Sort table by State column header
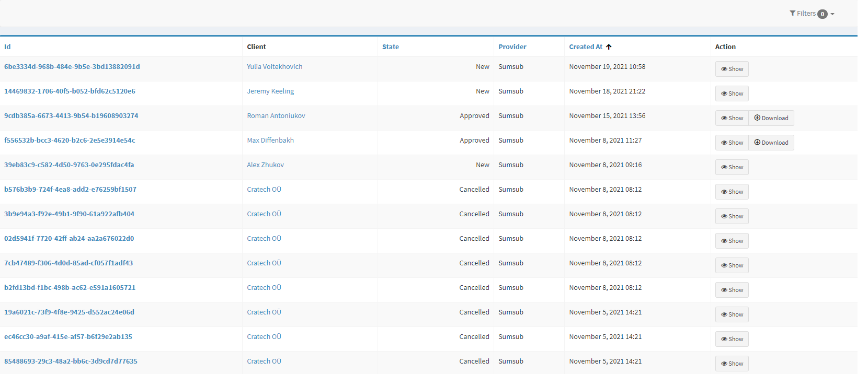The height and width of the screenshot is (374, 868). [x=390, y=47]
